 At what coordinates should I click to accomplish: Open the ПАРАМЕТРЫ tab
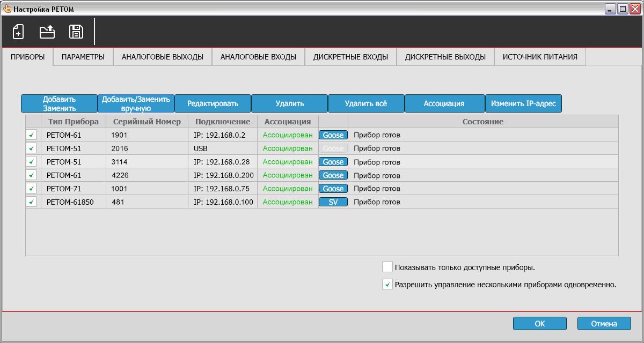(83, 57)
